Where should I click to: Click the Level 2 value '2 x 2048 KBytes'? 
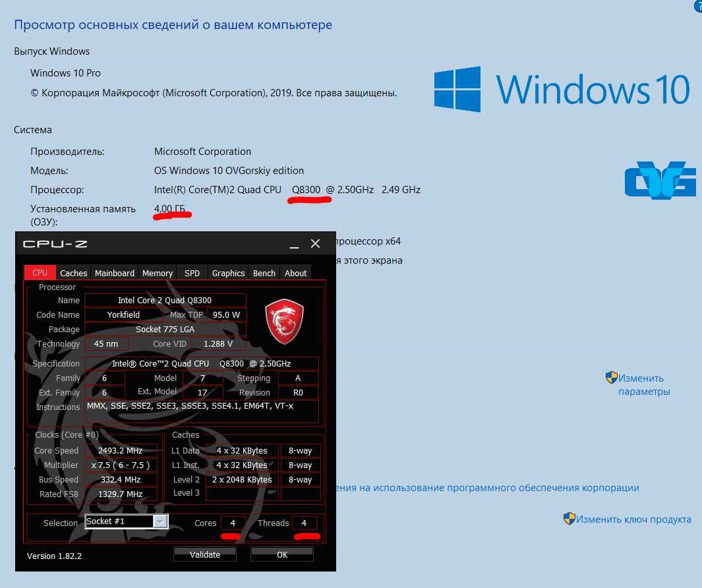tap(242, 480)
